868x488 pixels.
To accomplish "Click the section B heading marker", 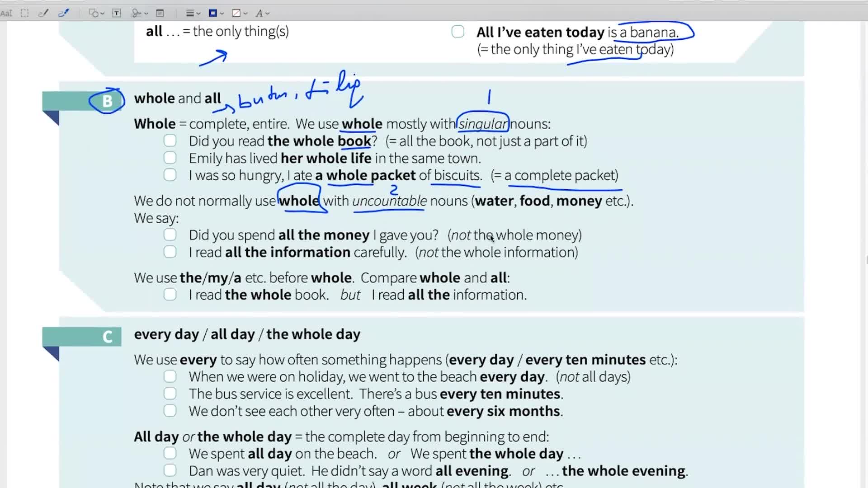I will (107, 100).
